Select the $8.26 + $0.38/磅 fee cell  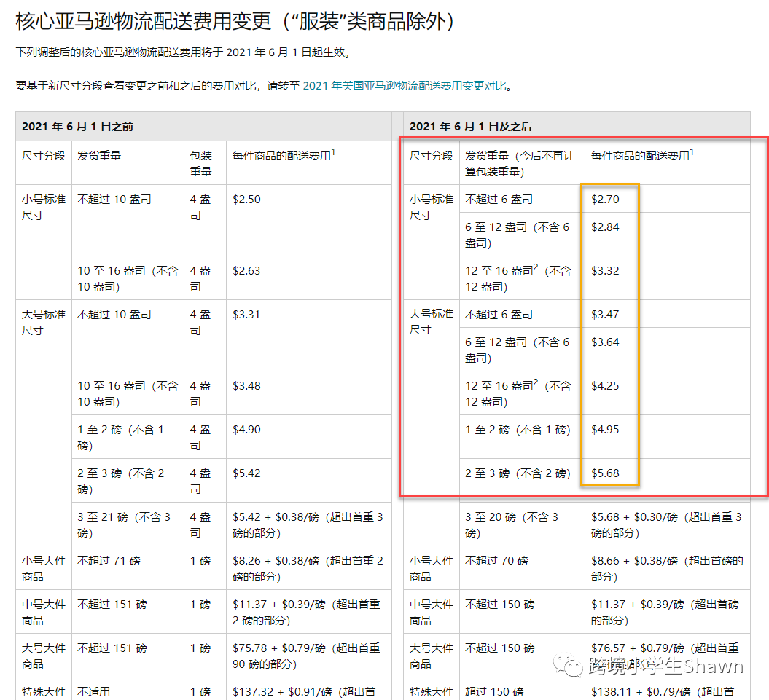308,568
